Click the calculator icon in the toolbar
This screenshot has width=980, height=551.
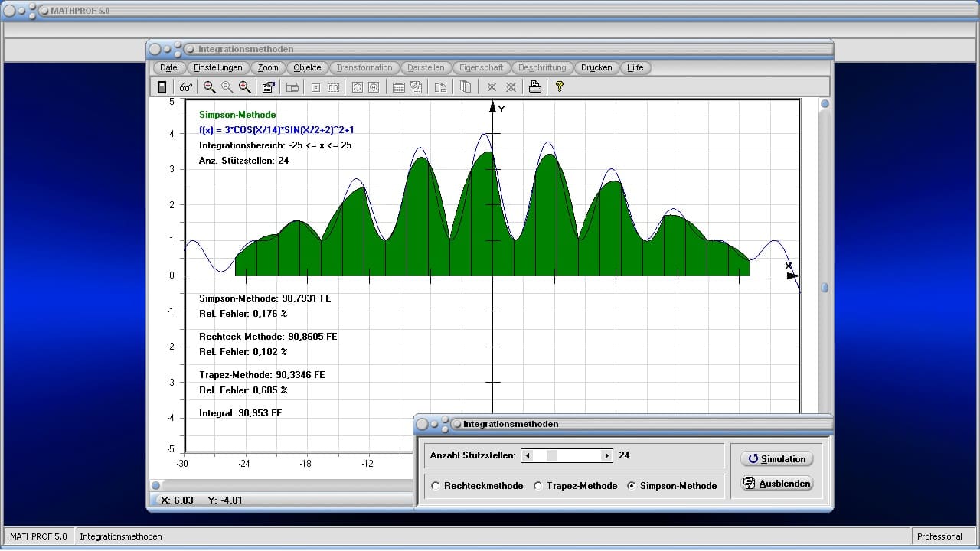tap(162, 87)
